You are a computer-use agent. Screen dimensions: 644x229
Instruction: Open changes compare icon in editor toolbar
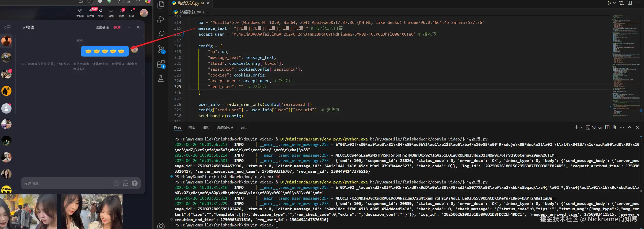(621, 3)
